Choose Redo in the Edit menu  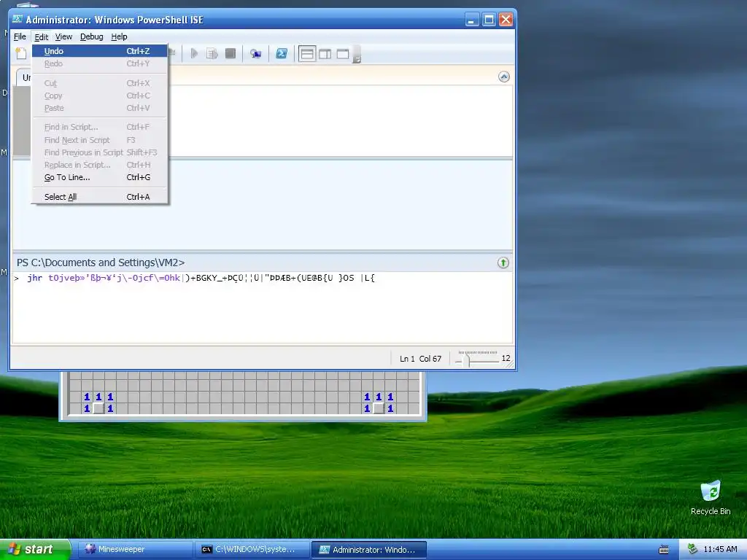(99, 63)
